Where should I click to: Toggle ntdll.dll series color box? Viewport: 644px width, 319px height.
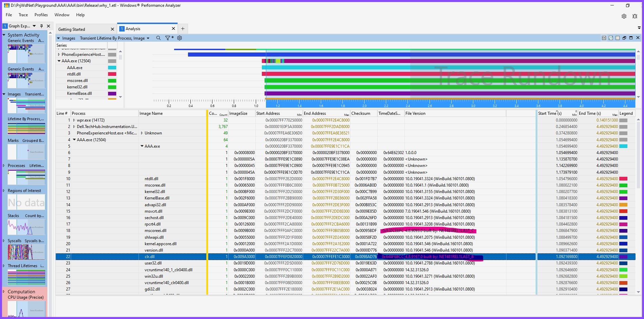tap(112, 74)
